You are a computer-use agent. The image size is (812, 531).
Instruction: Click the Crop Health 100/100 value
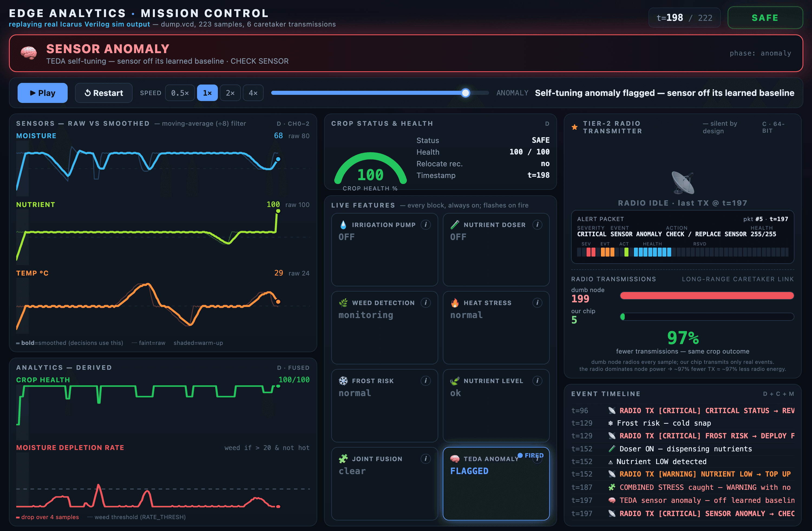click(x=294, y=380)
